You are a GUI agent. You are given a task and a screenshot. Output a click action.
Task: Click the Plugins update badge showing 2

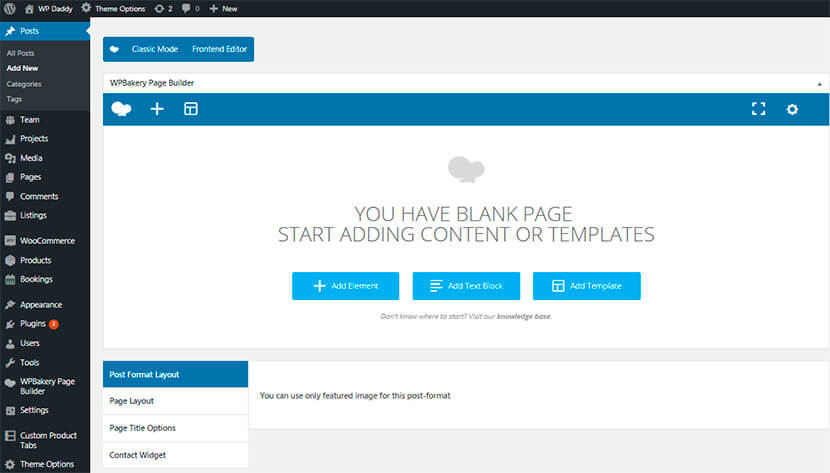pyautogui.click(x=54, y=324)
